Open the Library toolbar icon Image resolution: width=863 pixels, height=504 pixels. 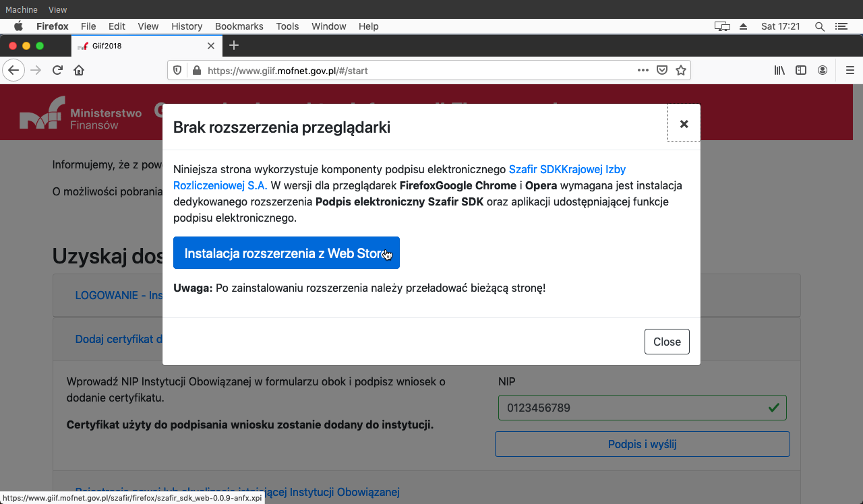(779, 70)
